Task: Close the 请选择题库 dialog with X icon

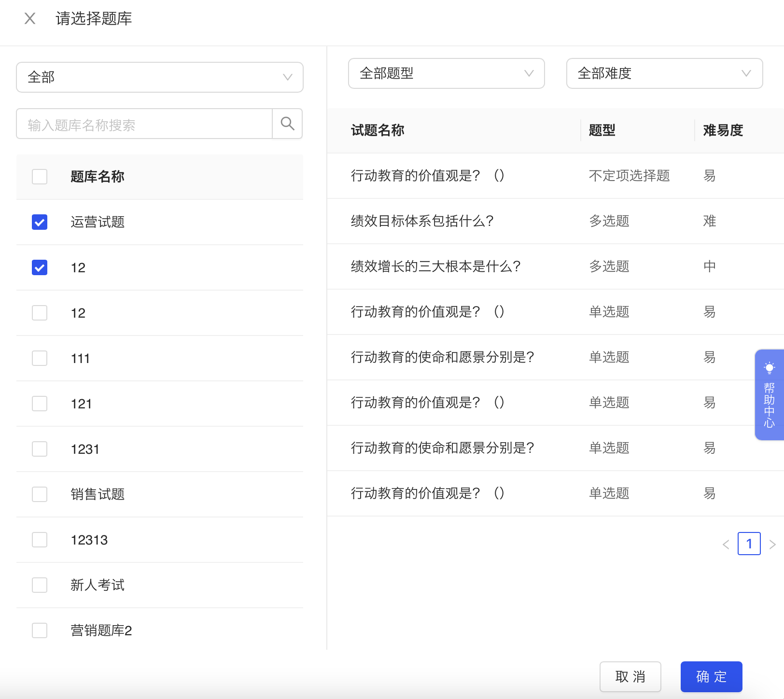Action: coord(30,18)
